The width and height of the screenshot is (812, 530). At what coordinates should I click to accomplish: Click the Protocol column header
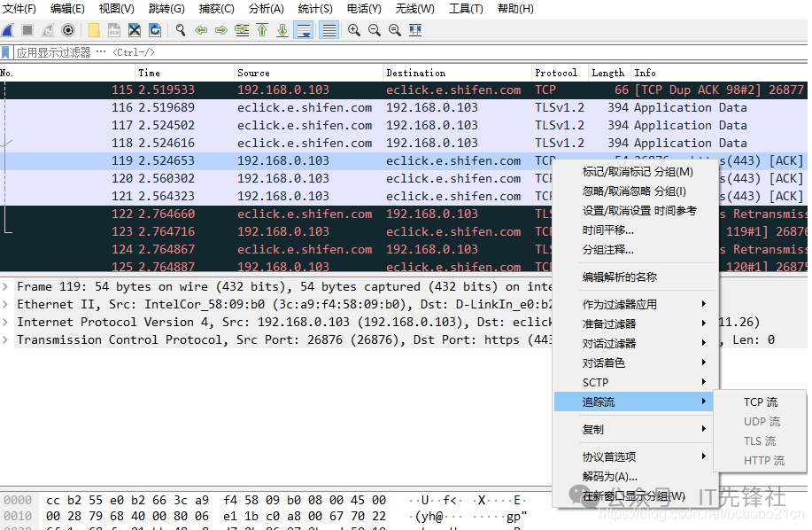[x=556, y=73]
